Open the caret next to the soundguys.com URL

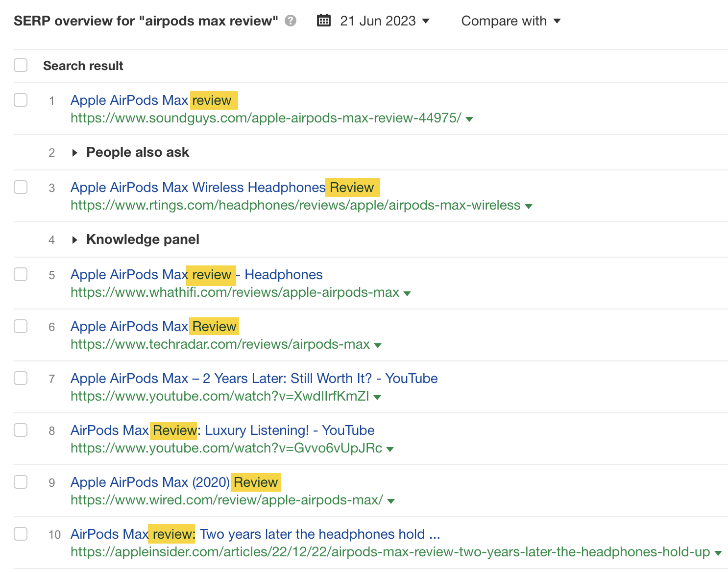point(469,118)
